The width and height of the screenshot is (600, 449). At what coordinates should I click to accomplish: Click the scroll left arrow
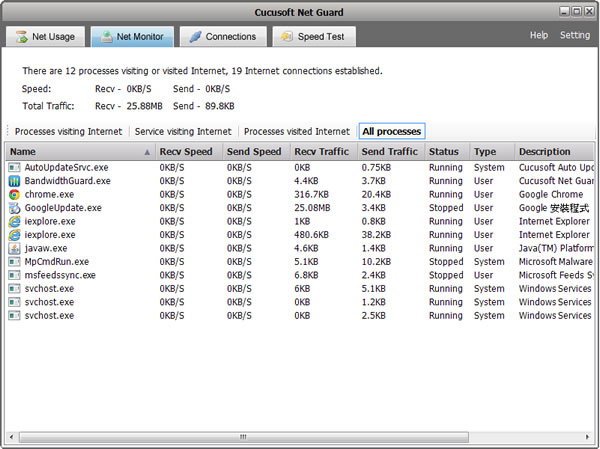pyautogui.click(x=11, y=437)
